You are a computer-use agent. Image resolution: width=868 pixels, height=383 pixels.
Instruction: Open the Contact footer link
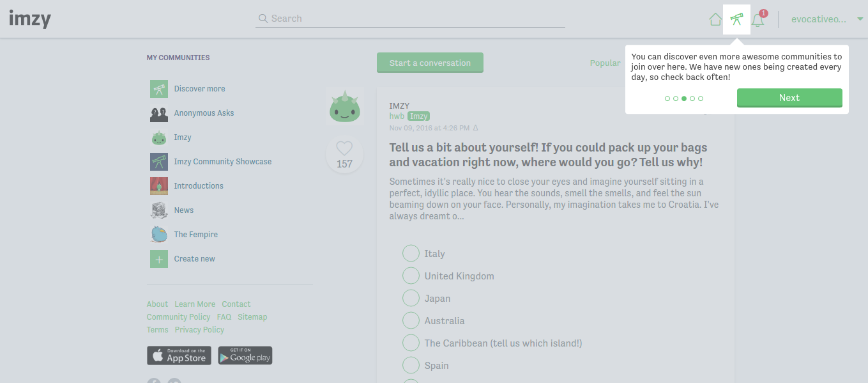click(236, 304)
